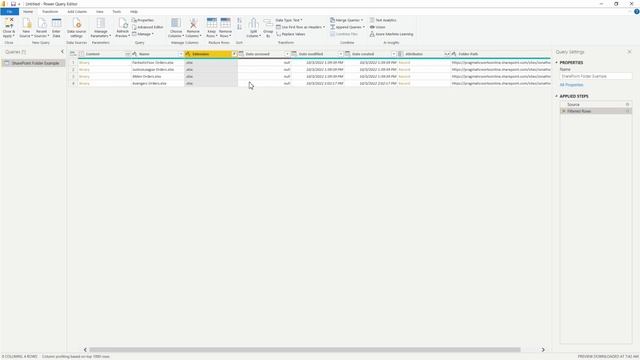Open the Append Queries dropdown
The image size is (640, 360).
pyautogui.click(x=347, y=27)
